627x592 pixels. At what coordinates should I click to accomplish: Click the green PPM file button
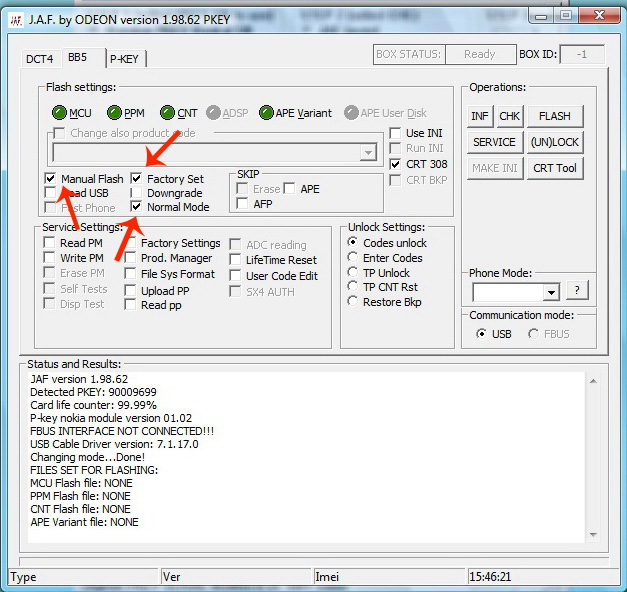(x=114, y=113)
